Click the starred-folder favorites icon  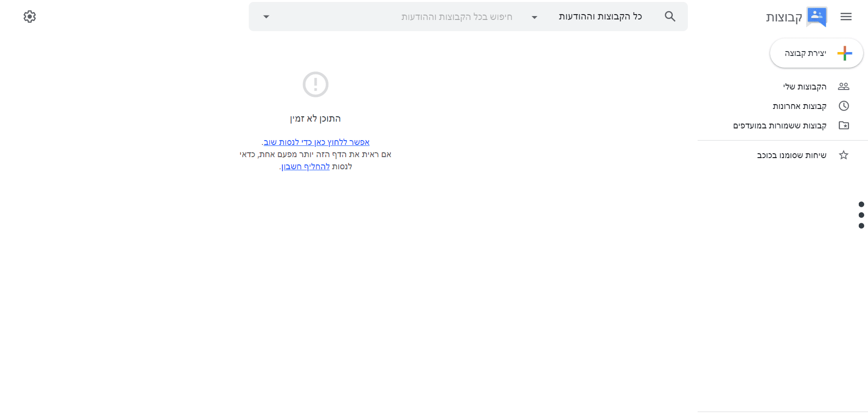tap(843, 126)
